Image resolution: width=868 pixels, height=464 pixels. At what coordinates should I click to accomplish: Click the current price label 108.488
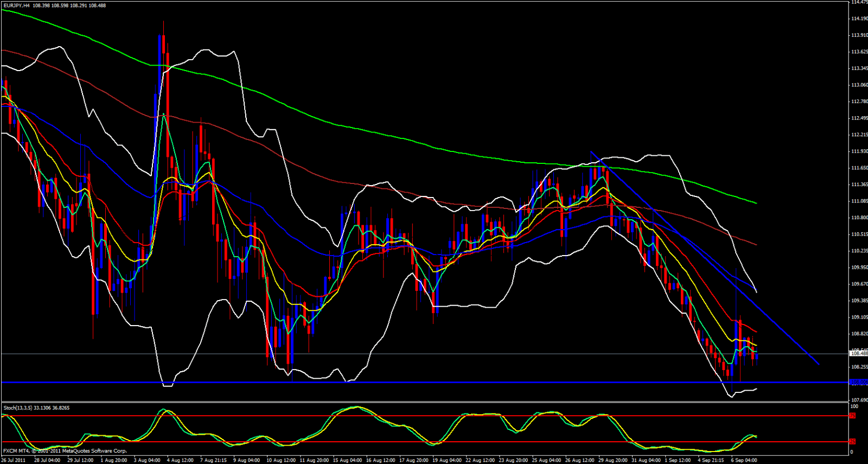point(858,353)
